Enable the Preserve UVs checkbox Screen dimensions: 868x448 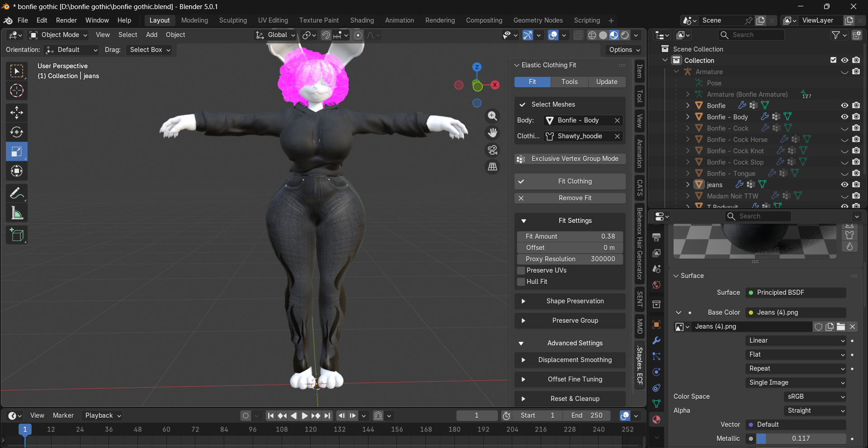(x=521, y=270)
